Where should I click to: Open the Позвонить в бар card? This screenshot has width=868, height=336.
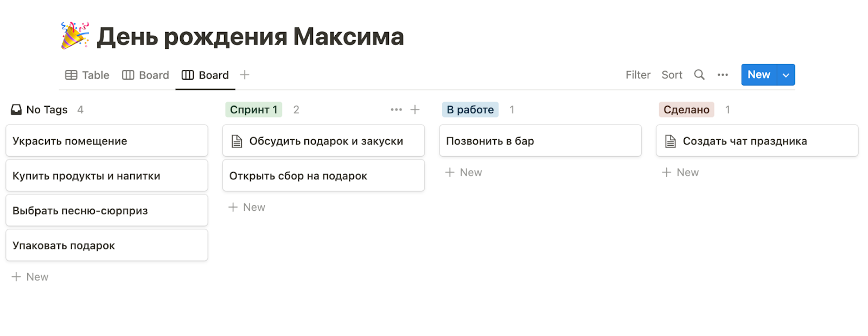click(x=540, y=141)
